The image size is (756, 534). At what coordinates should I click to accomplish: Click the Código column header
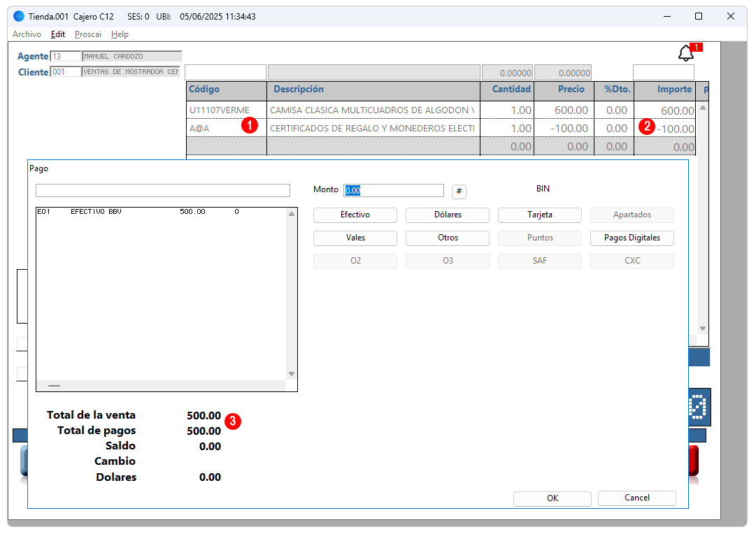[227, 90]
